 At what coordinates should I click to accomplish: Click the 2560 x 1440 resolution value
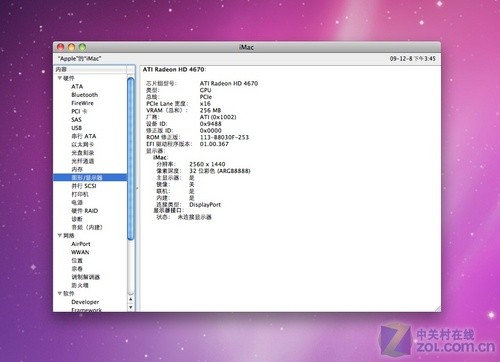click(207, 164)
